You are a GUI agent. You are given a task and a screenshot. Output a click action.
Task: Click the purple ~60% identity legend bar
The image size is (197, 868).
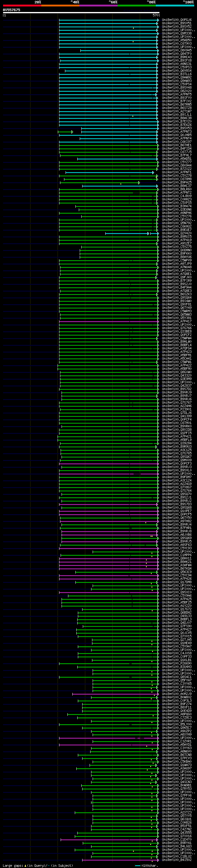(99, 6)
